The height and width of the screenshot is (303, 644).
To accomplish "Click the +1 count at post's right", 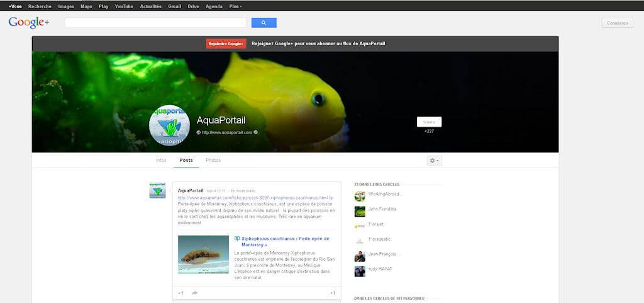I will point(333,293).
